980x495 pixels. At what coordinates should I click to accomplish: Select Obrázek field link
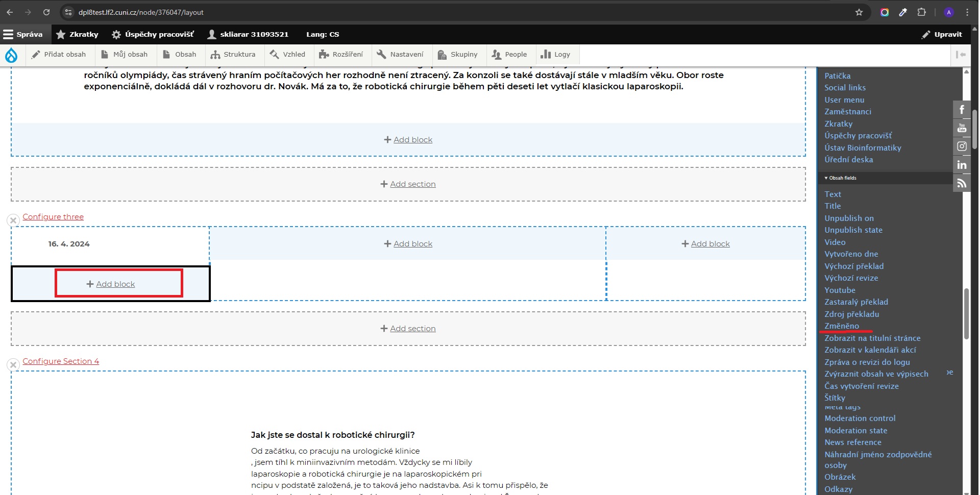[x=840, y=477]
